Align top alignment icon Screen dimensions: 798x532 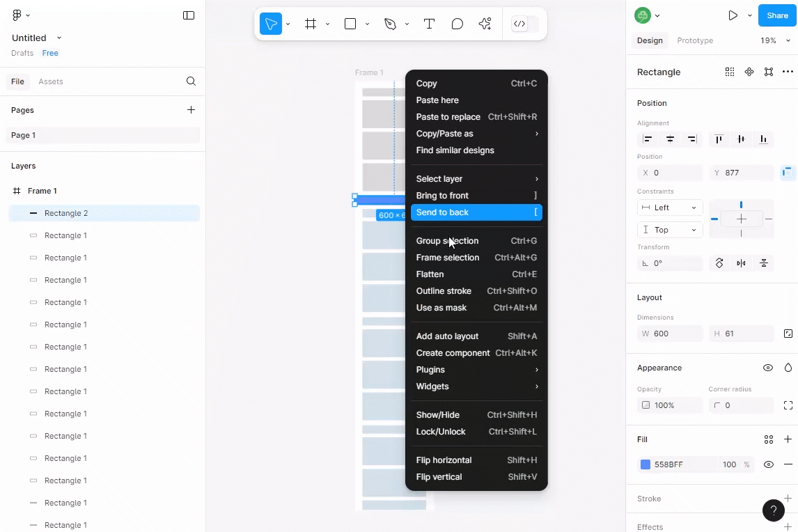click(719, 139)
